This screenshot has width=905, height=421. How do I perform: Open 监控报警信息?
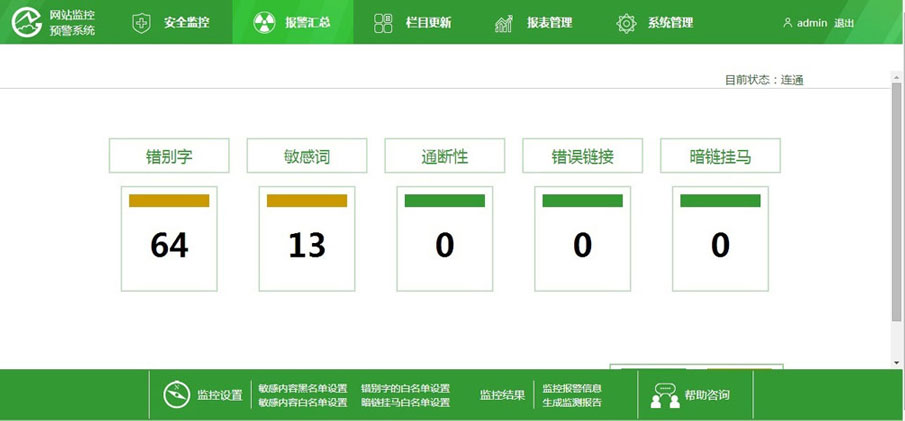572,388
